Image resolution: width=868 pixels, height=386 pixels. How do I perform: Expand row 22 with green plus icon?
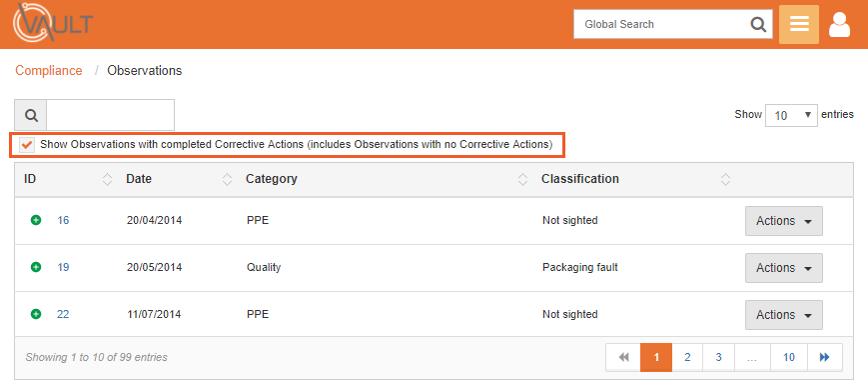(36, 314)
